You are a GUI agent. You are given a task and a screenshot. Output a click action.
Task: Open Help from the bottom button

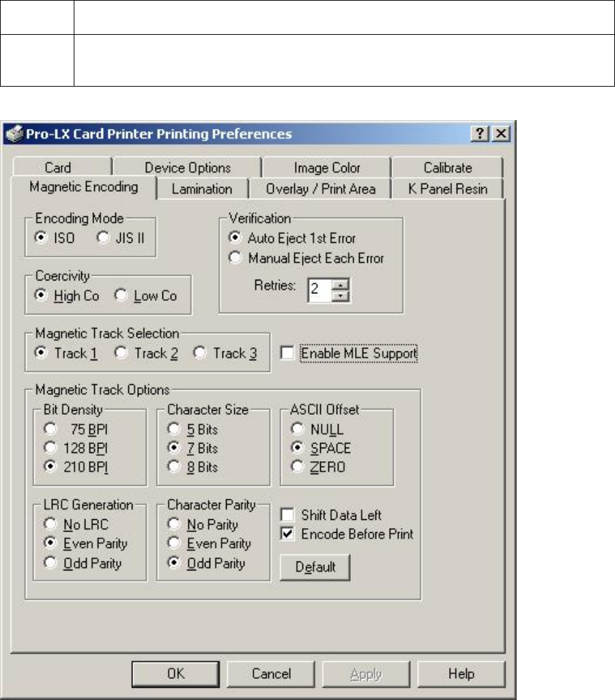[x=461, y=673]
